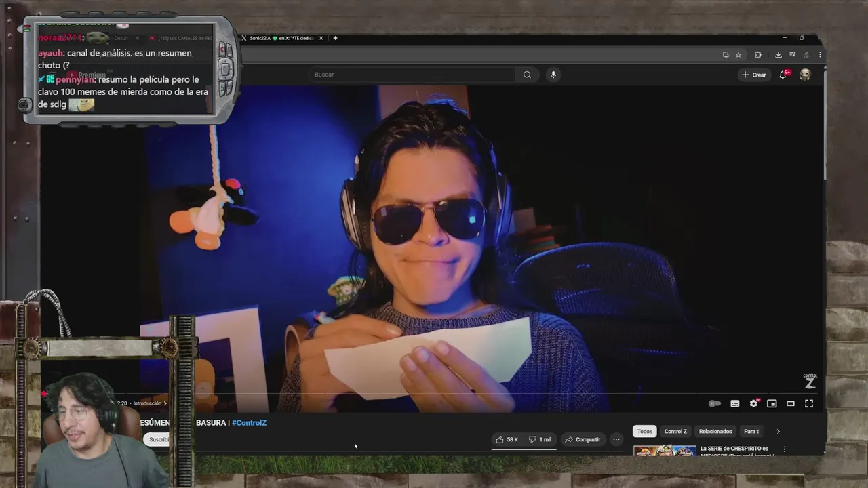Close the Sonic22IA X tab

pos(321,38)
